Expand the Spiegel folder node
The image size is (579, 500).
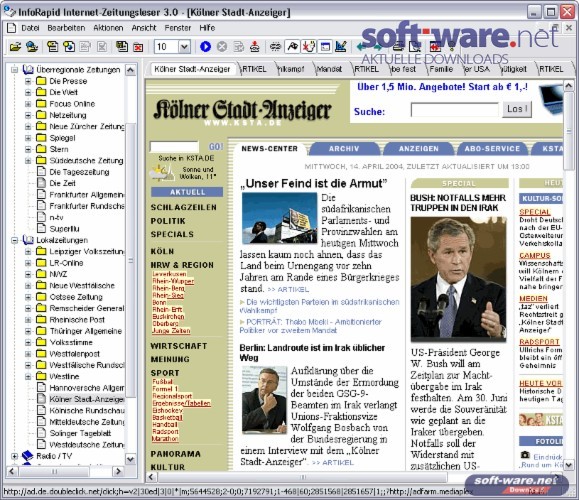click(28, 138)
